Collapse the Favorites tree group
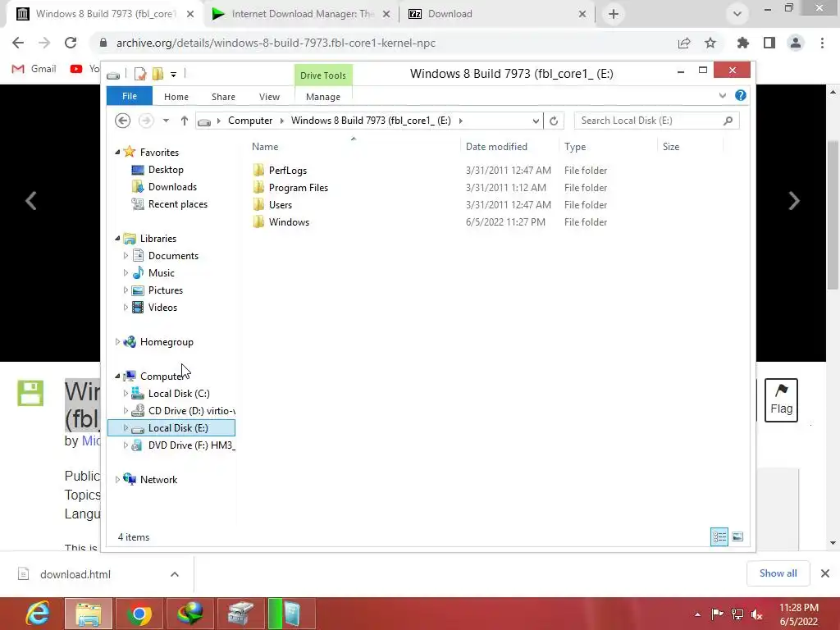This screenshot has height=630, width=840. (x=117, y=152)
